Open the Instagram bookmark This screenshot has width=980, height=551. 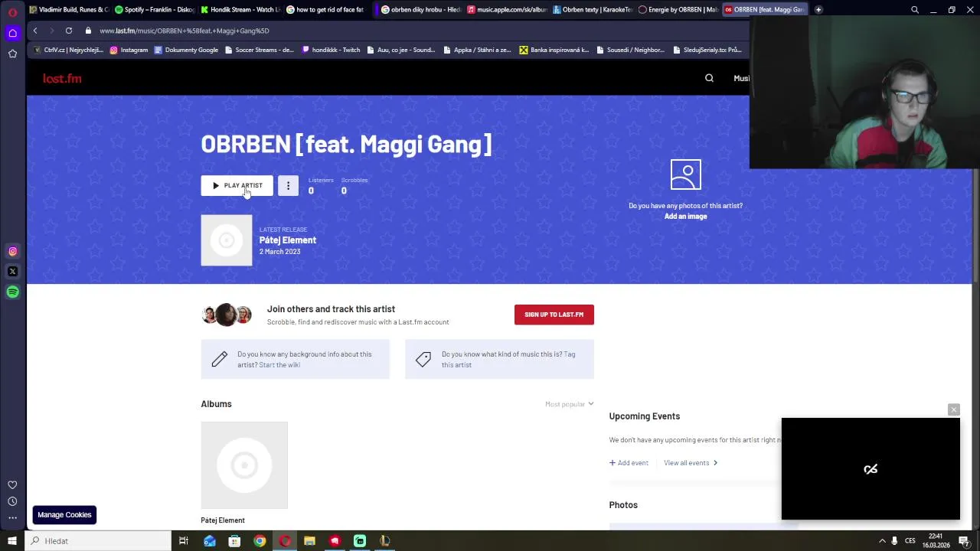(129, 50)
